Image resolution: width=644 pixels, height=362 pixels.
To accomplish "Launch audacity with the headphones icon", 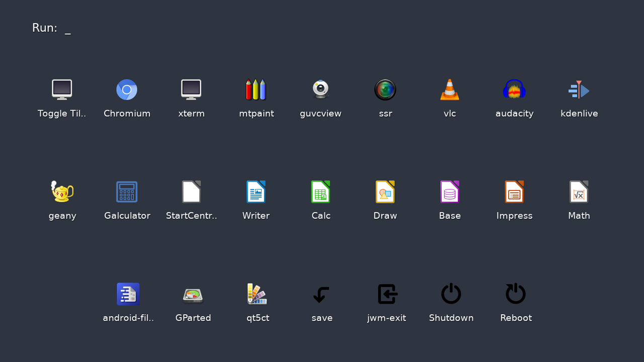I will (514, 89).
